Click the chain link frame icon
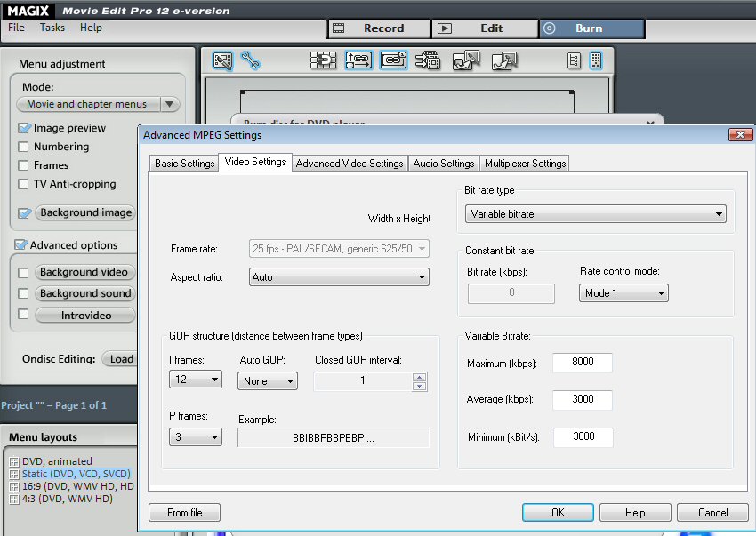Image resolution: width=756 pixels, height=536 pixels. 393,60
